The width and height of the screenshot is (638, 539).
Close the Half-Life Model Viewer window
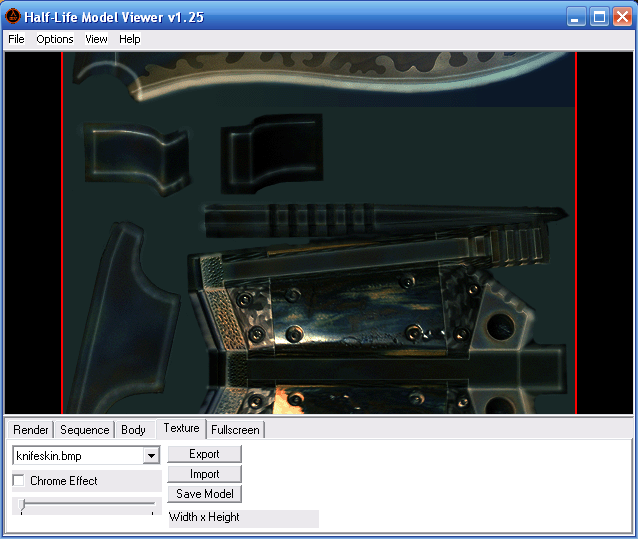(622, 16)
